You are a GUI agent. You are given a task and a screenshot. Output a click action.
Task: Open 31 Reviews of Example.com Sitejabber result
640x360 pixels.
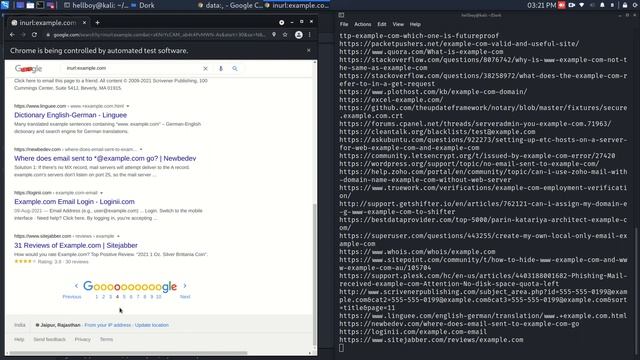[76, 245]
